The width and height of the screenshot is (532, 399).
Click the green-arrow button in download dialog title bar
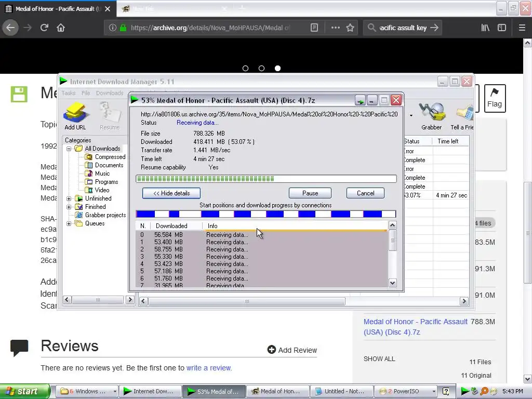tap(360, 100)
